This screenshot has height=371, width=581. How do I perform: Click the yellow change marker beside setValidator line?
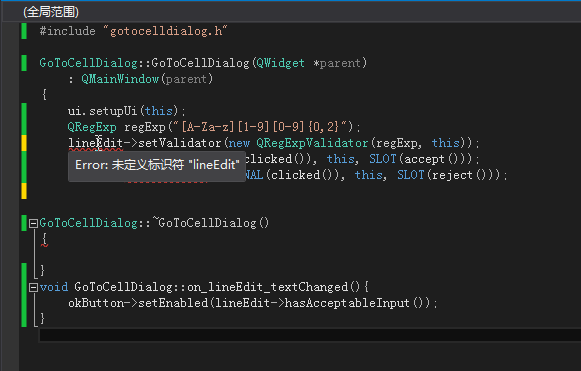tap(24, 143)
